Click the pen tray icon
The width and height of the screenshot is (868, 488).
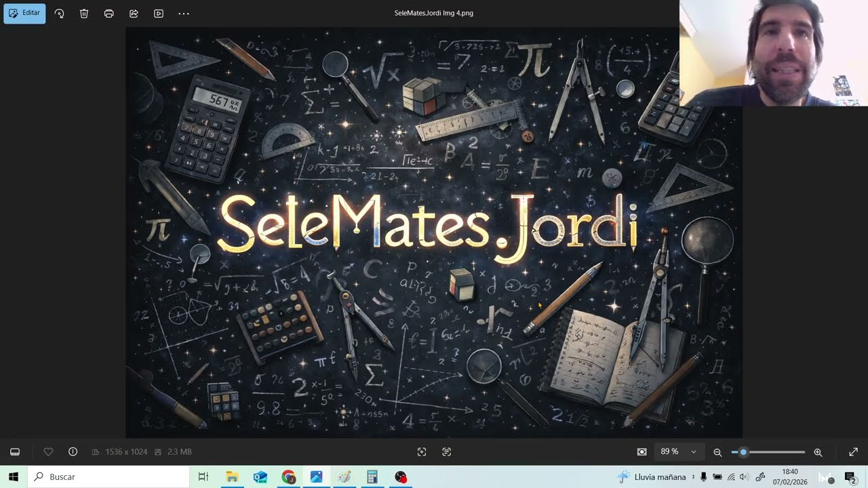[760, 477]
